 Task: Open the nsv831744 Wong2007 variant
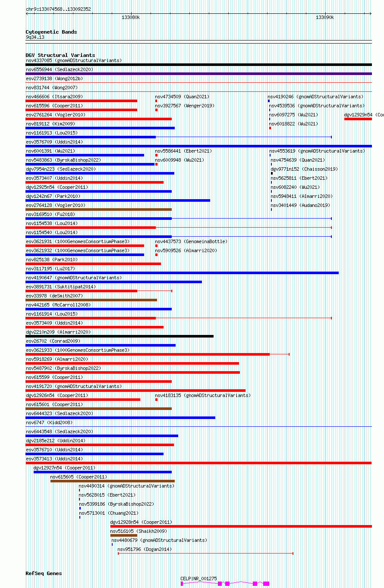[52, 88]
